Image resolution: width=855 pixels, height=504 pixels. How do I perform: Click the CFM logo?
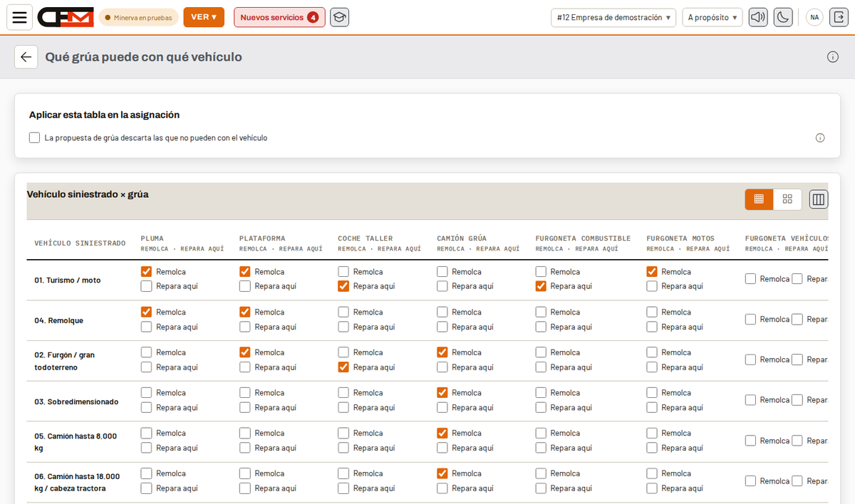(x=66, y=17)
